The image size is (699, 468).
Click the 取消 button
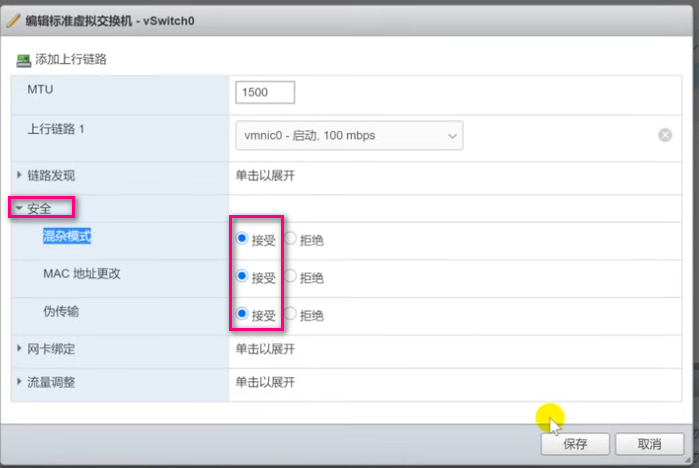(x=650, y=444)
